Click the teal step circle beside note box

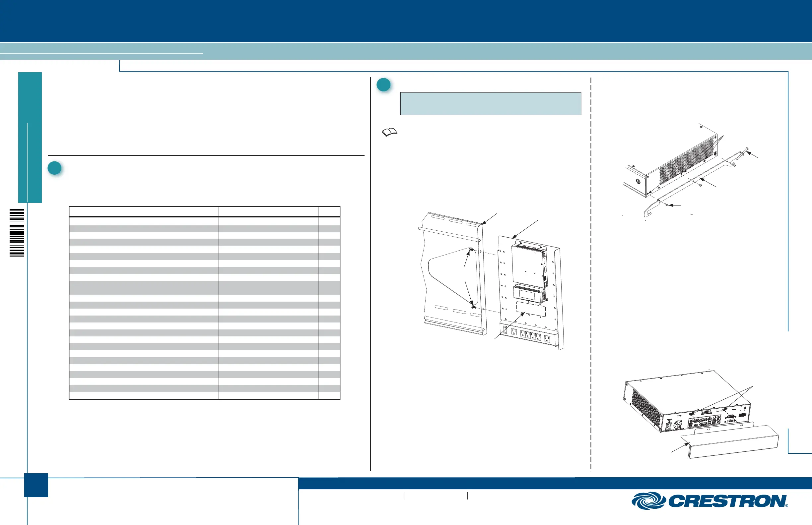(x=383, y=85)
